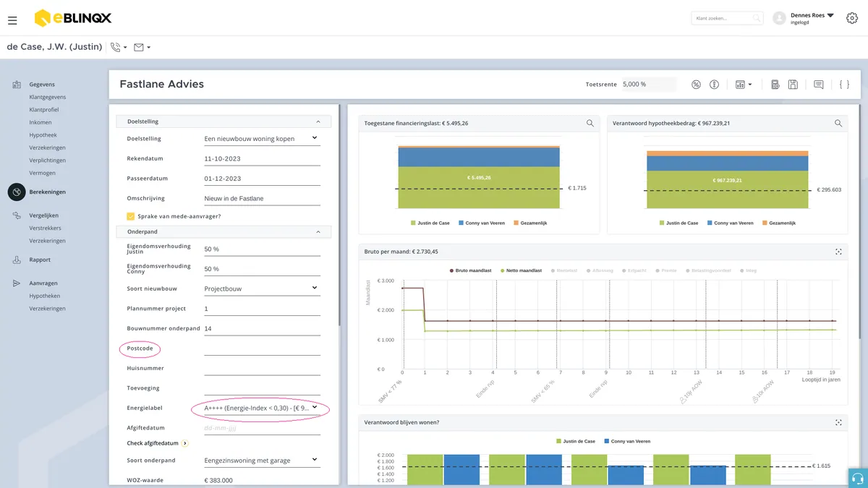Screen dimensions: 868x488
Task: Collapse the Doelstelling section
Action: coord(318,121)
